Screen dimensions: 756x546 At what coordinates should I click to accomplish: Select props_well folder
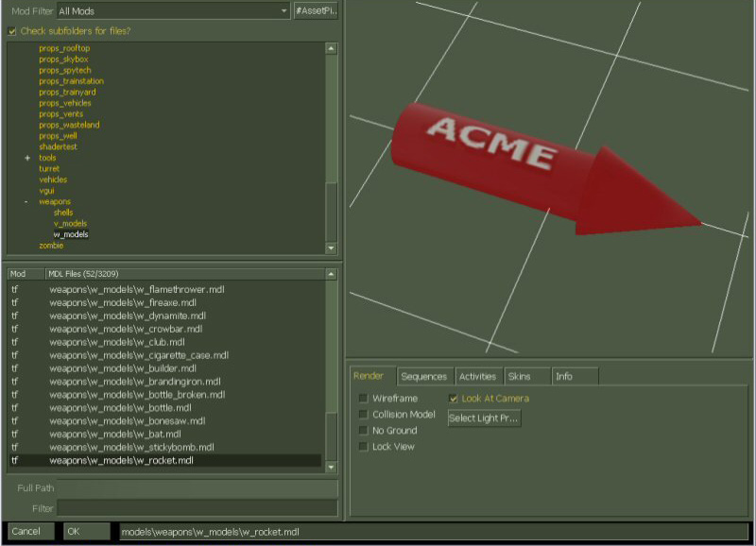(x=58, y=136)
